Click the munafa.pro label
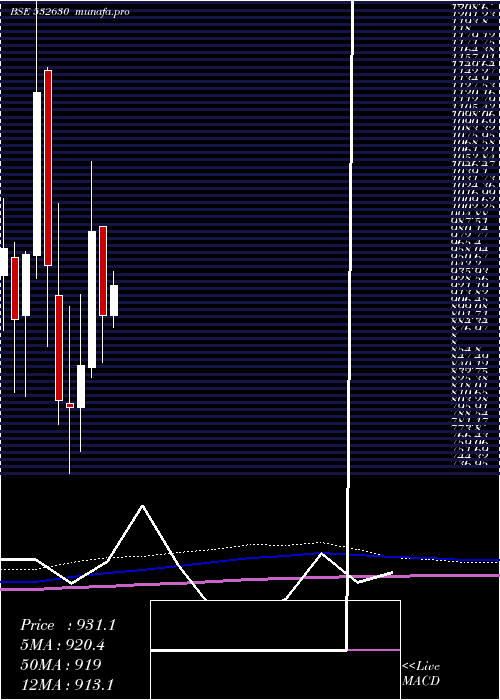The image size is (500, 700). (103, 12)
